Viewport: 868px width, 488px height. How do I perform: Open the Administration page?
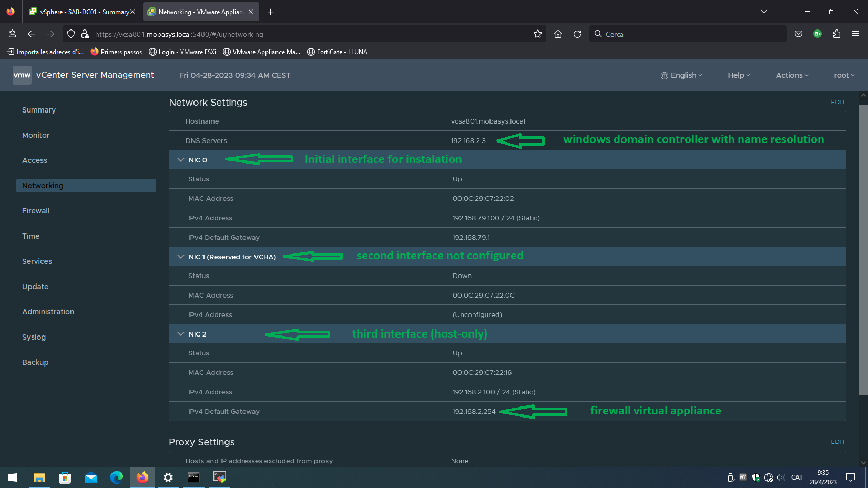[x=48, y=312]
